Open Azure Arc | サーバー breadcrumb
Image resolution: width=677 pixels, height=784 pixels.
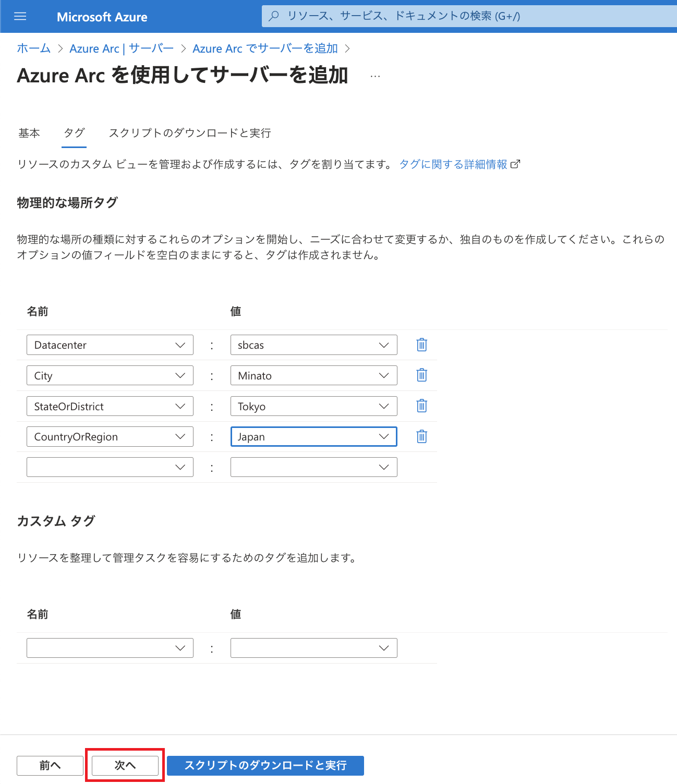point(122,48)
